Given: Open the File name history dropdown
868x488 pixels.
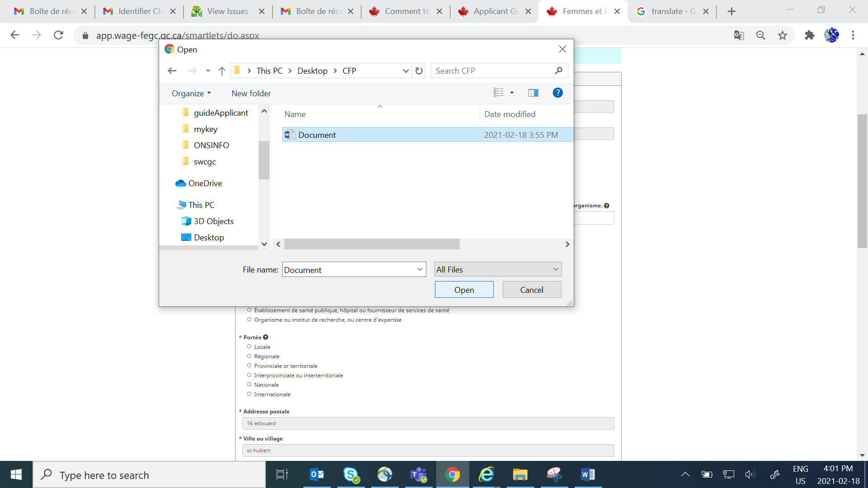Looking at the screenshot, I should [420, 270].
